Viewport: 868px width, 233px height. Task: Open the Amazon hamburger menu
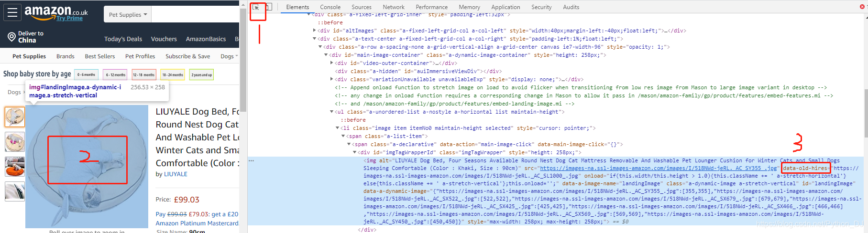[12, 12]
